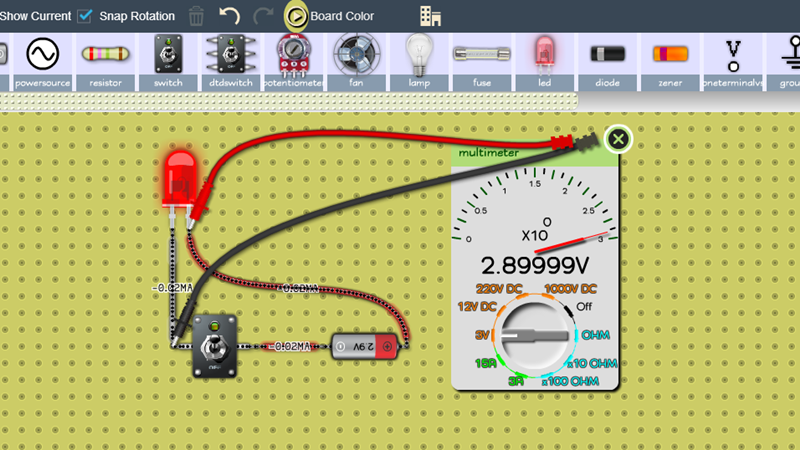Click the redo arrow icon
This screenshot has width=800, height=450.
(x=263, y=16)
